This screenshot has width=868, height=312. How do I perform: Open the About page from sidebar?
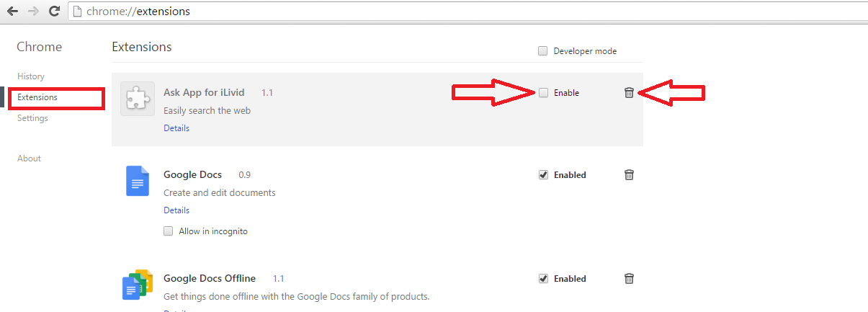pyautogui.click(x=29, y=159)
